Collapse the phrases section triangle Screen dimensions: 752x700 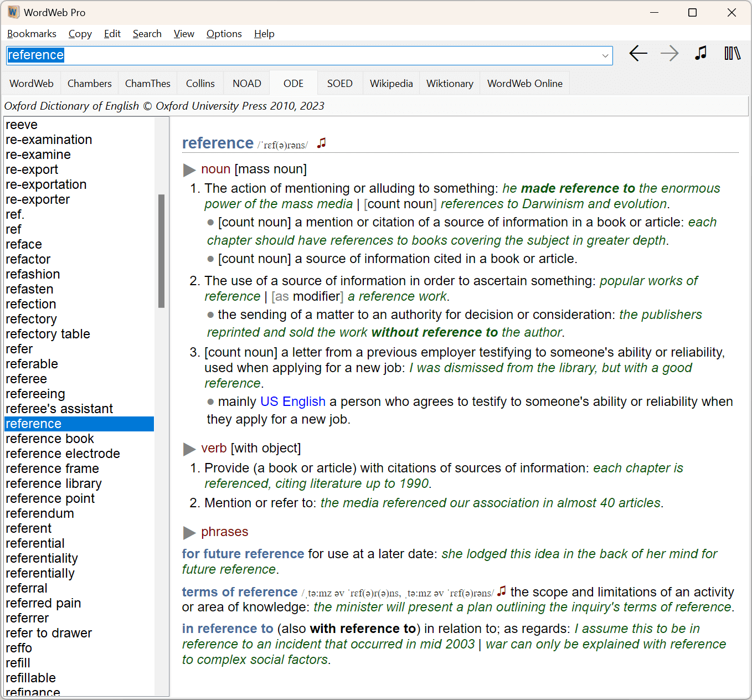(x=190, y=532)
